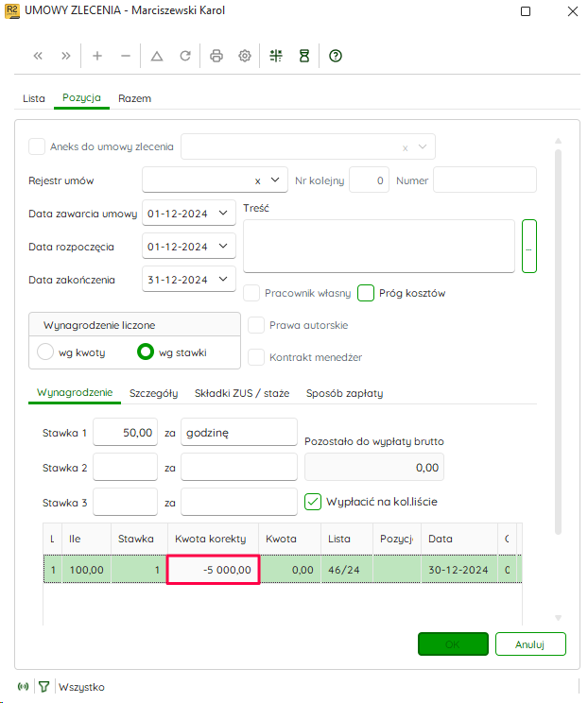Open the Składki ZUS / staże sub-tab

click(242, 393)
